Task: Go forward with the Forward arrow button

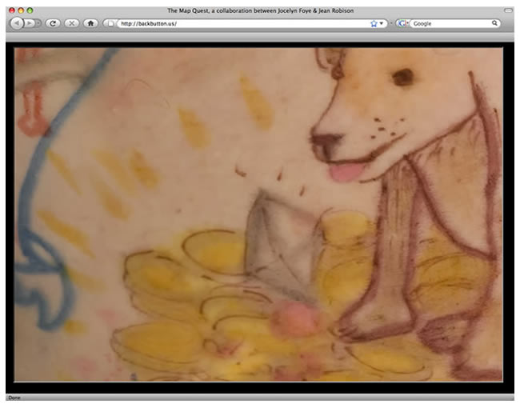Action: coord(30,23)
